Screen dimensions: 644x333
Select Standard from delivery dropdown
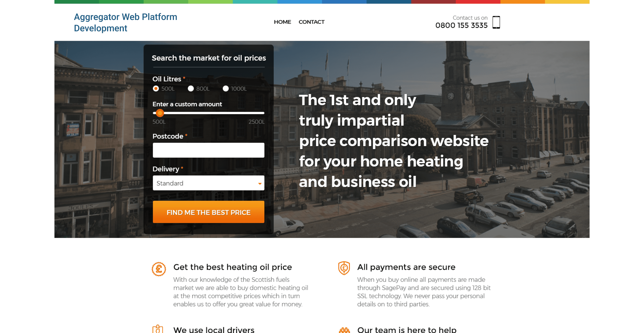[208, 183]
